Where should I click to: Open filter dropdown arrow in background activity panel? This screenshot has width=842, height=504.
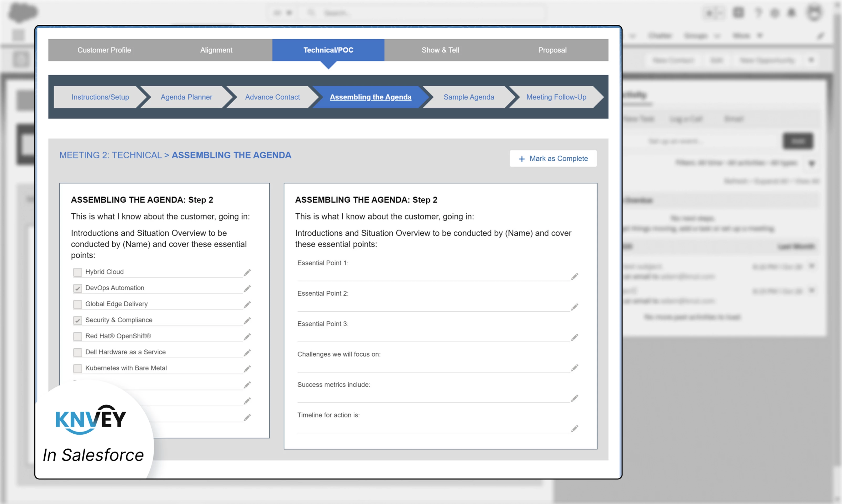812,163
